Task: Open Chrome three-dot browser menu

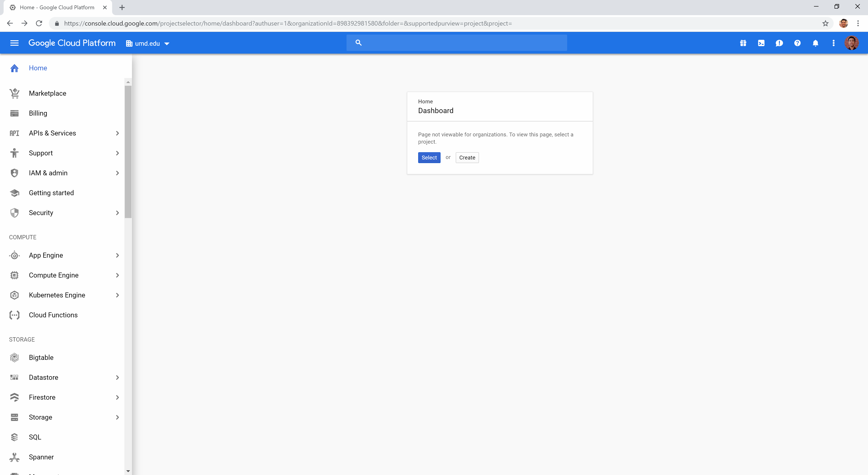Action: coord(858,23)
